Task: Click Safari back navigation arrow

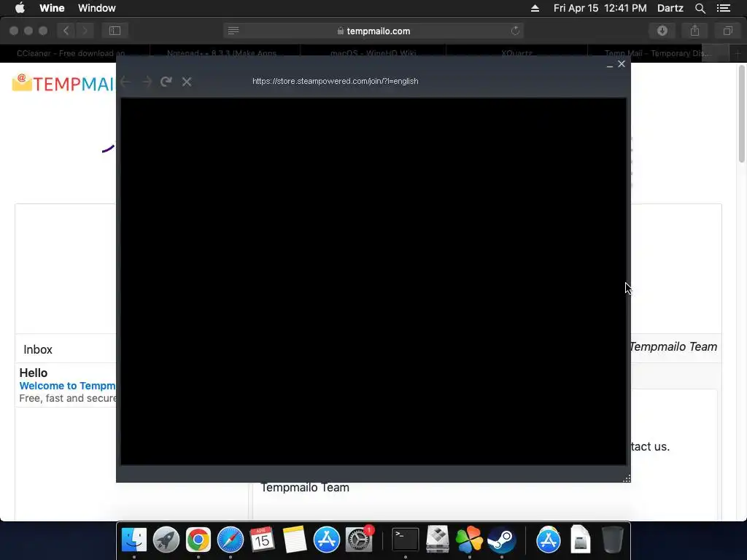Action: pyautogui.click(x=66, y=31)
